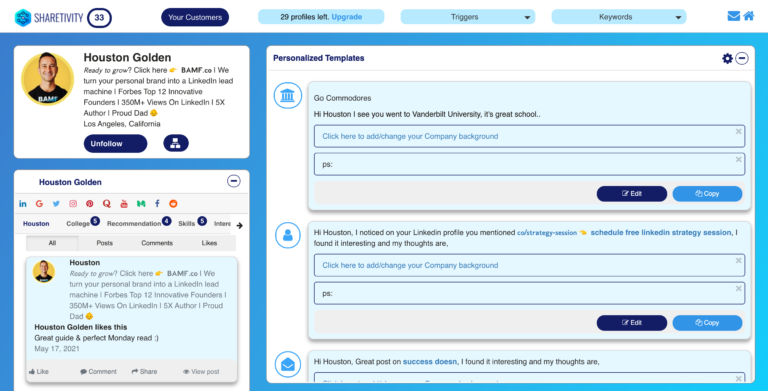768x391 pixels.
Task: Click Company background field in Go Commodores template
Action: click(529, 136)
